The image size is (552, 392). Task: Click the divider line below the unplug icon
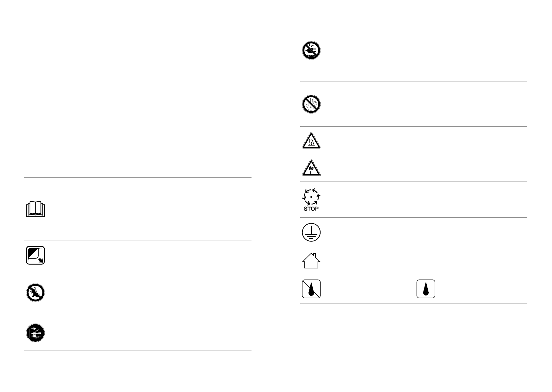click(x=138, y=351)
